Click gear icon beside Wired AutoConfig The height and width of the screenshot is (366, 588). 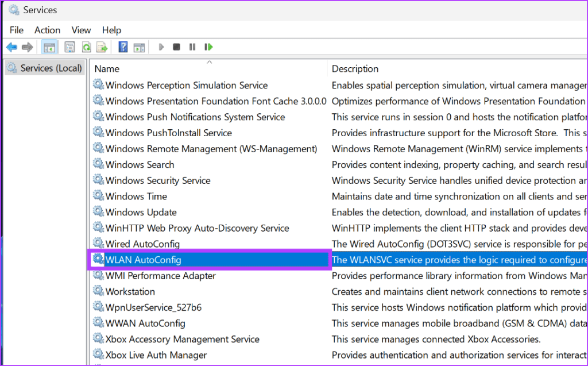coord(98,243)
